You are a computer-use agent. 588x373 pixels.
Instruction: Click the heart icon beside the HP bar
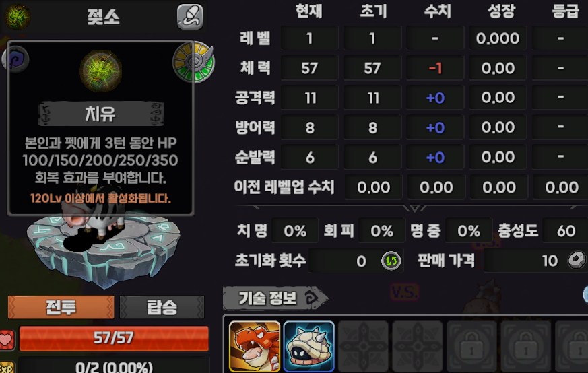click(x=7, y=339)
